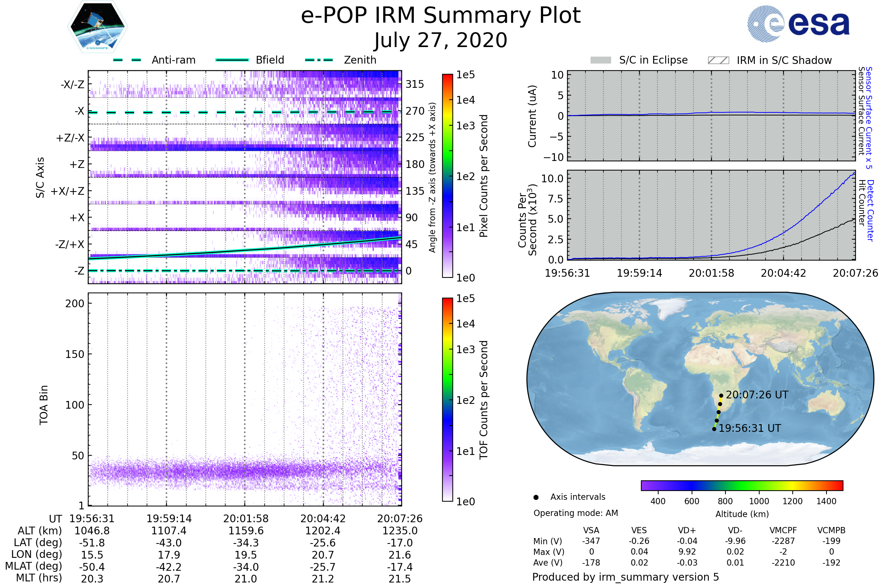Click the VMCPF column header
Screen dimensions: 882x588
783,530
